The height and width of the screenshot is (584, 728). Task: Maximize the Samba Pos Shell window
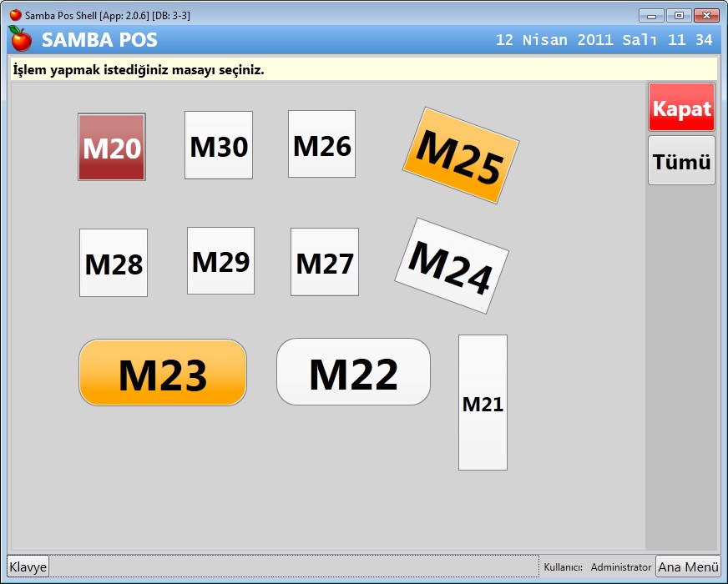[x=679, y=15]
